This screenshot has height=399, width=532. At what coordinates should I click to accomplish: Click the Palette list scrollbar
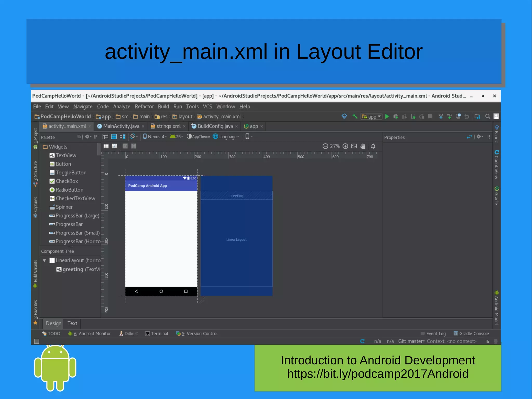[99, 149]
